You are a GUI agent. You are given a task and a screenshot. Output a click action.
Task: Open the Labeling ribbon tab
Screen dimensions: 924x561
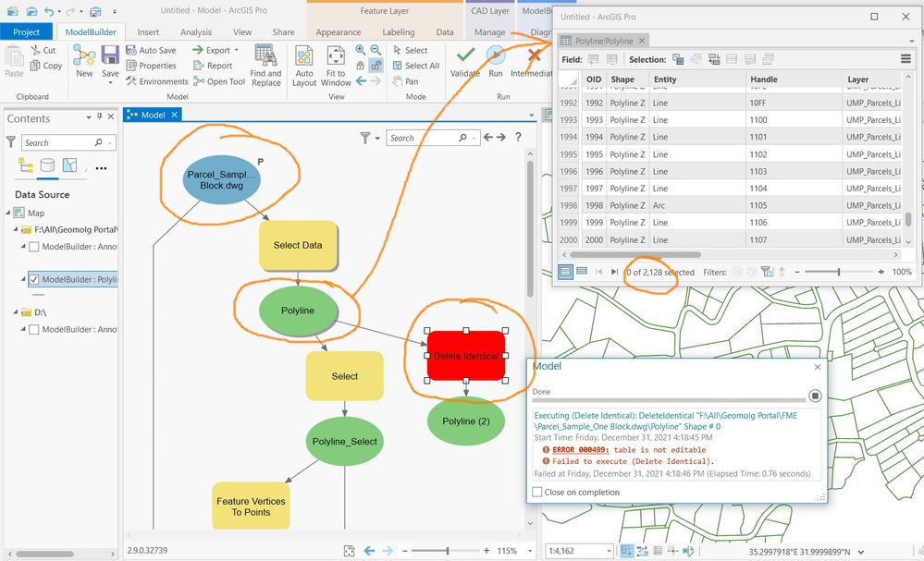click(x=399, y=31)
